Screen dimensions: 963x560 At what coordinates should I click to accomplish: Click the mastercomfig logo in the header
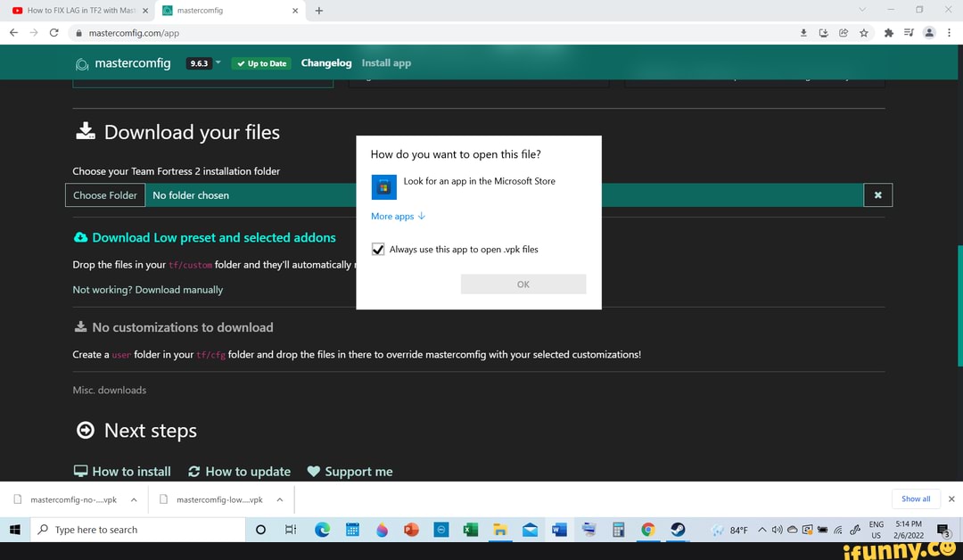click(81, 63)
